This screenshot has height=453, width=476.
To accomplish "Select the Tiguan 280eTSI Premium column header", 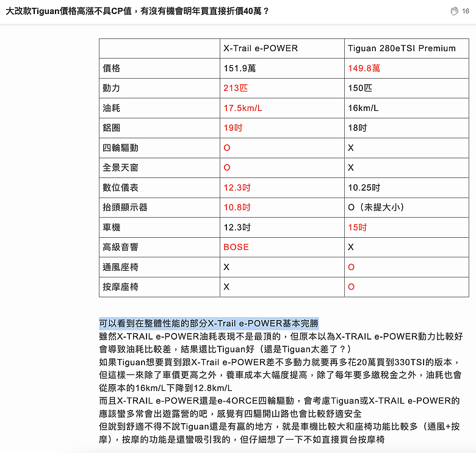I will point(402,49).
